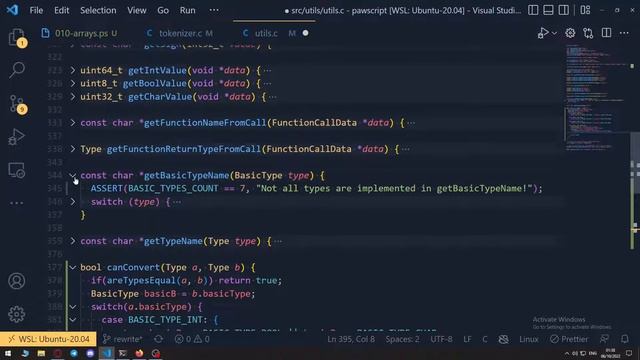The image size is (640, 360).
Task: Select the utils.c tab
Action: click(266, 33)
